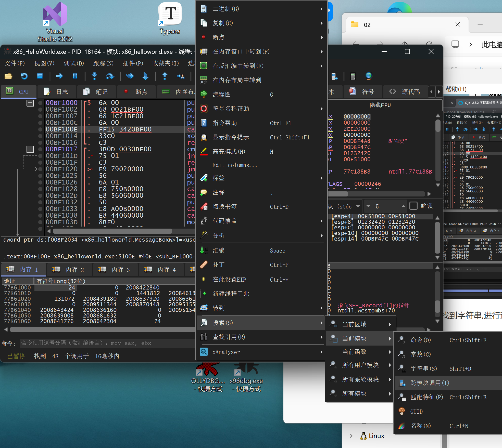Image resolution: width=502 pixels, height=448 pixels.
Task: Click the disassembly horizontal scrollbar
Action: pyautogui.click(x=112, y=231)
